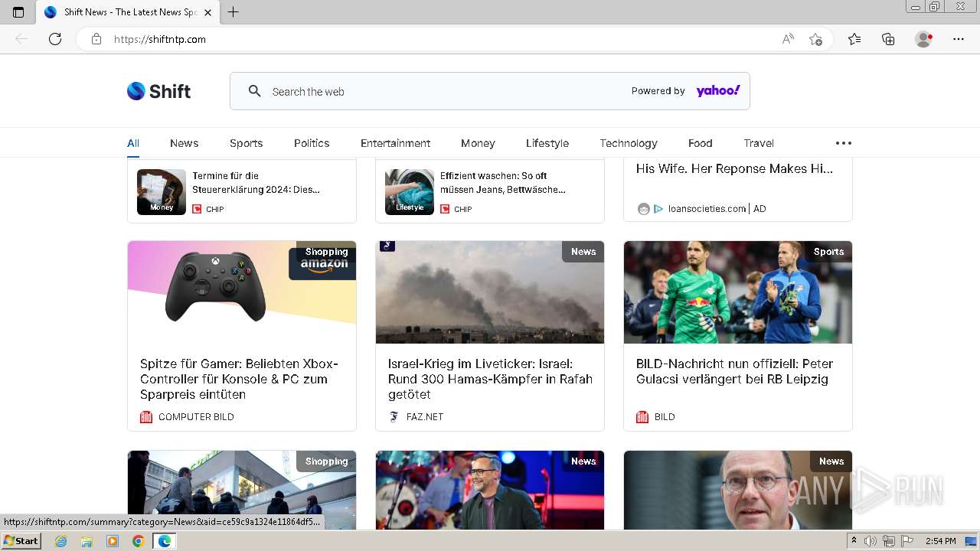Switch to the News category
The width and height of the screenshot is (980, 551).
click(x=184, y=143)
